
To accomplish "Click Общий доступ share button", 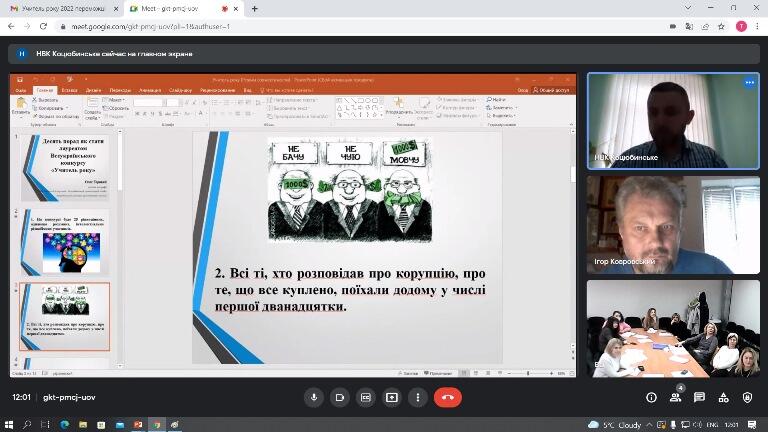I will (x=552, y=90).
